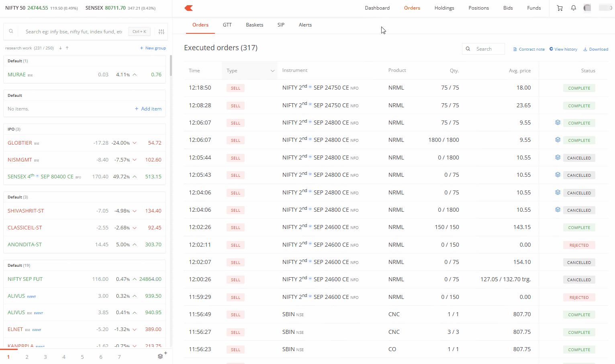615x364 pixels.
Task: Switch to watchlist page 3
Action: 45,357
